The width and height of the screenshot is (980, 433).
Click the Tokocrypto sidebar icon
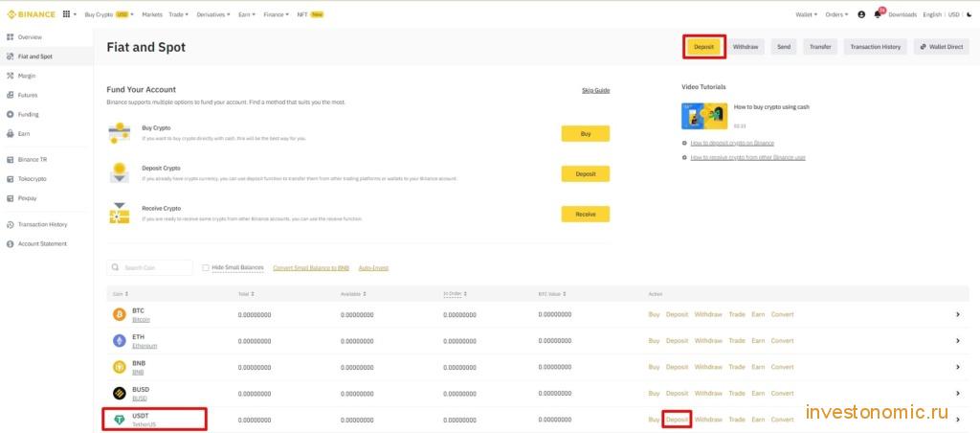(x=10, y=179)
